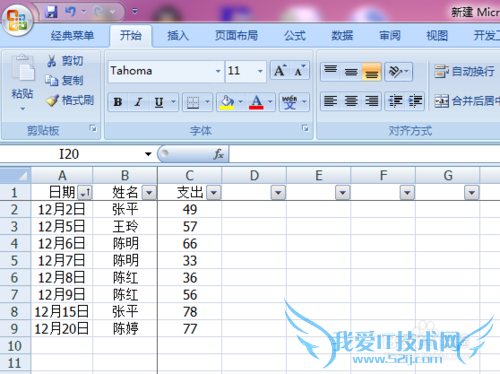Viewport: 500px width, 374px height.
Task: Switch to the 插入 tab
Action: pos(178,35)
